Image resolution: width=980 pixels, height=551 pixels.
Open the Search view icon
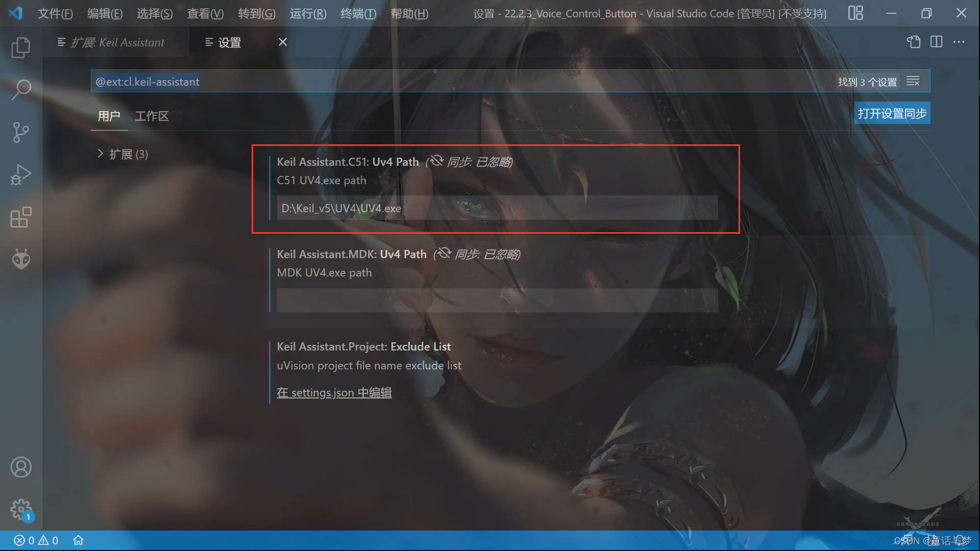coord(21,90)
